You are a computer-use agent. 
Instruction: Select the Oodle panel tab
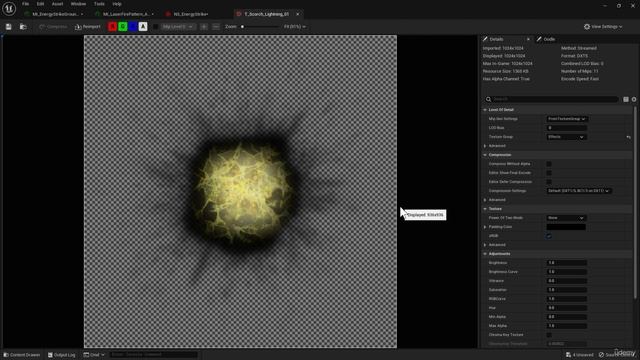(x=546, y=39)
